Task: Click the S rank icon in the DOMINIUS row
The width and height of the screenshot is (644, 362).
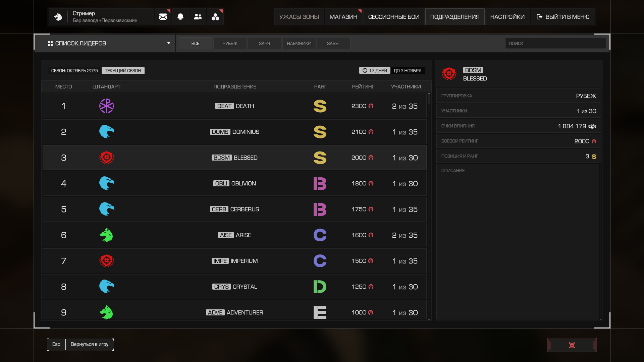Action: point(320,132)
